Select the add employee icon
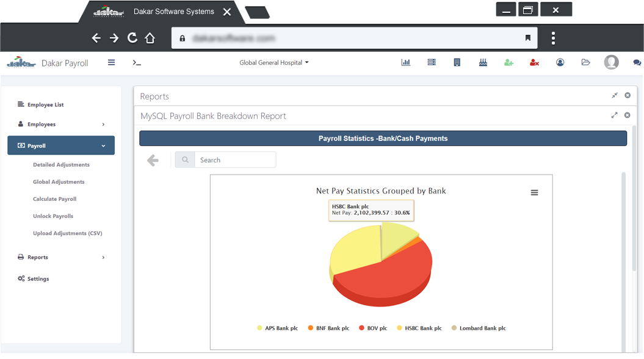 508,62
